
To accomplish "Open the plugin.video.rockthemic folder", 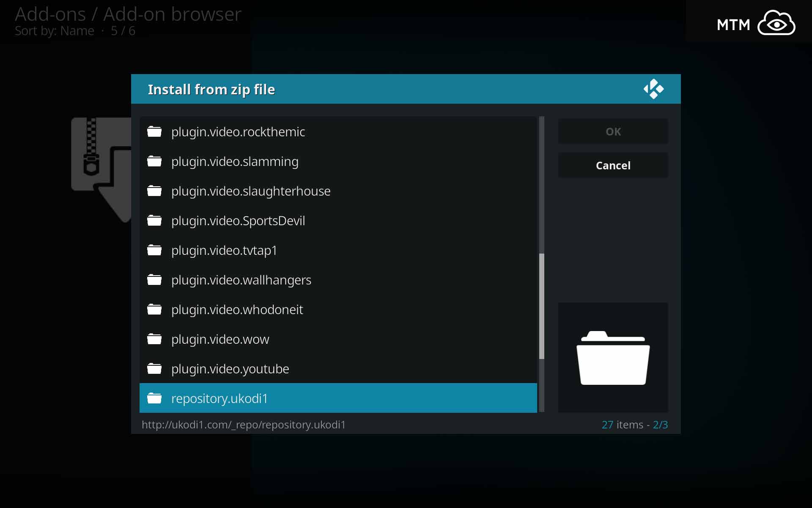I will [x=338, y=132].
